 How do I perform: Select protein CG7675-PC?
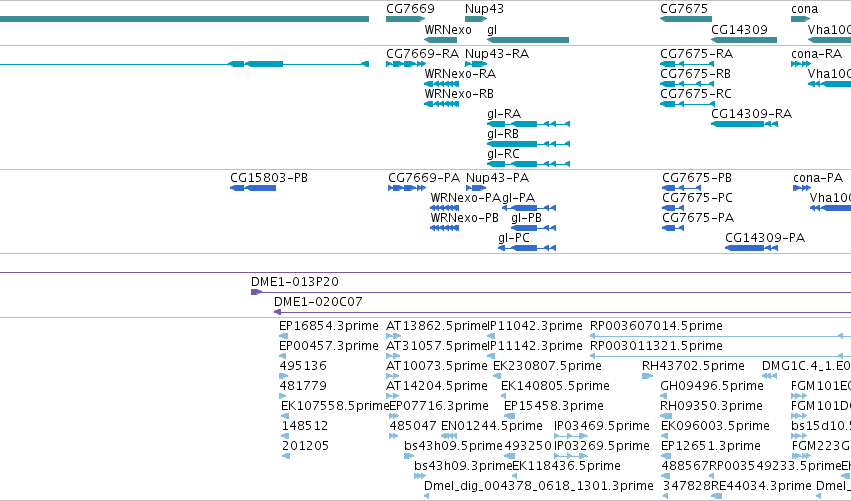point(697,198)
